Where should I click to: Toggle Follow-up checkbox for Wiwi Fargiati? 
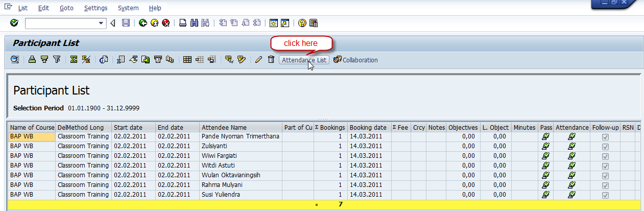click(x=605, y=156)
